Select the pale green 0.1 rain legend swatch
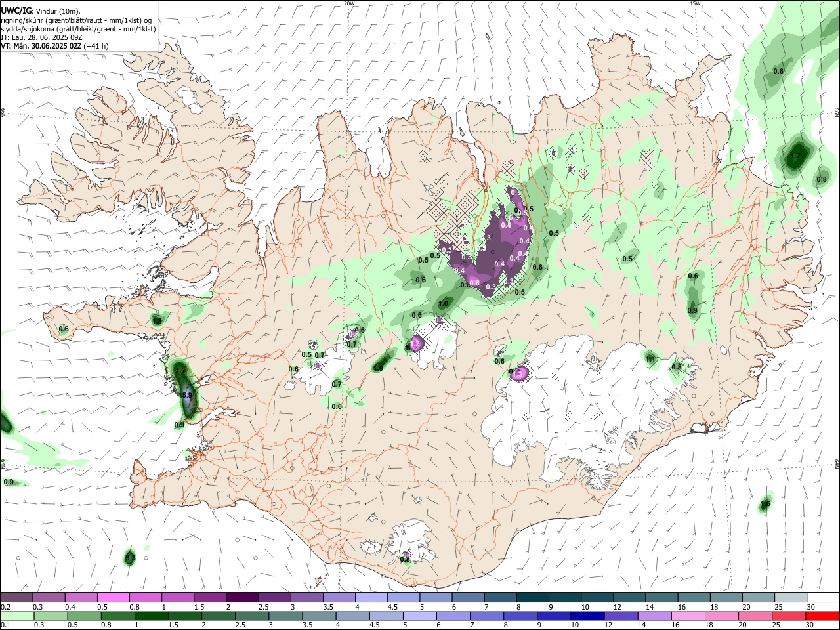The image size is (840, 630). pyautogui.click(x=16, y=616)
